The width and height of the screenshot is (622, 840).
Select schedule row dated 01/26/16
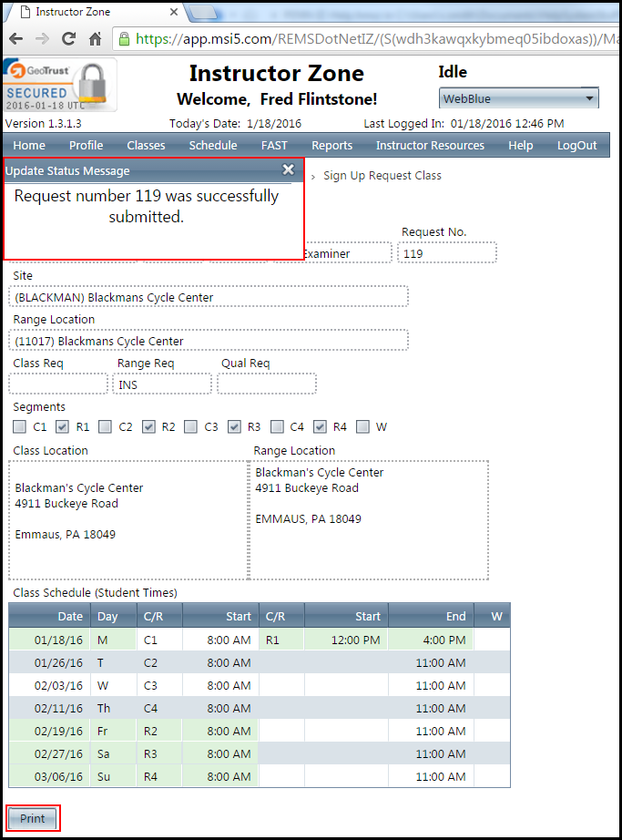pyautogui.click(x=260, y=662)
